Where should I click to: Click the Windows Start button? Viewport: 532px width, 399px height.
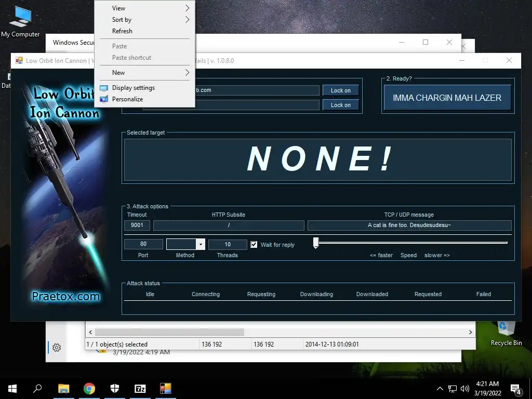pyautogui.click(x=12, y=389)
